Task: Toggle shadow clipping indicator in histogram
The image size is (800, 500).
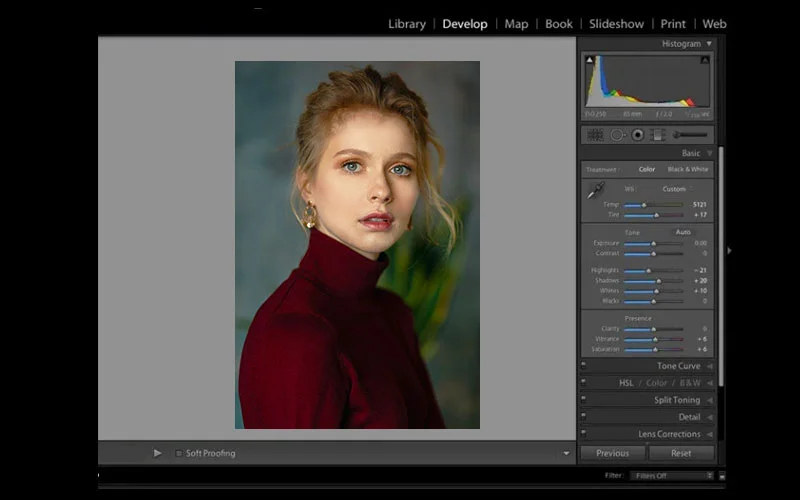Action: (x=590, y=60)
